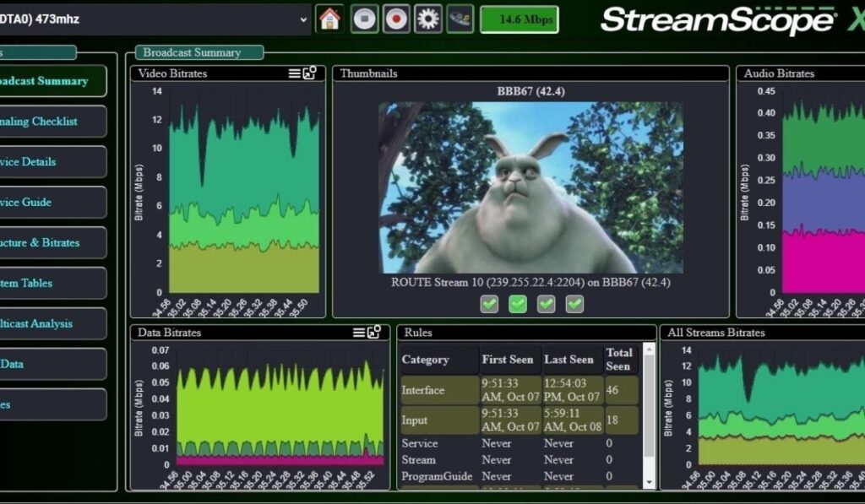The width and height of the screenshot is (865, 504).
Task: Pop out the Video Bitrates chart
Action: (309, 73)
